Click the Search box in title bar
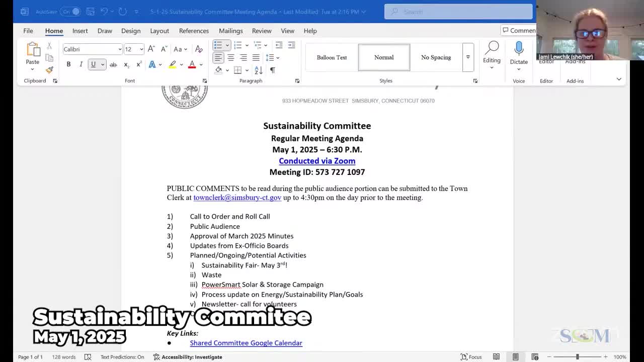Image resolution: width=644 pixels, height=362 pixels. point(458,12)
